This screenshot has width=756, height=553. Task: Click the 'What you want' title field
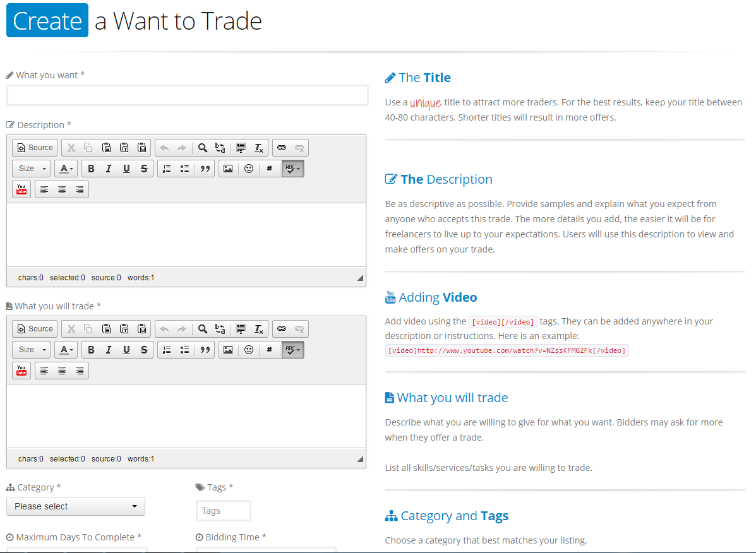pyautogui.click(x=187, y=95)
